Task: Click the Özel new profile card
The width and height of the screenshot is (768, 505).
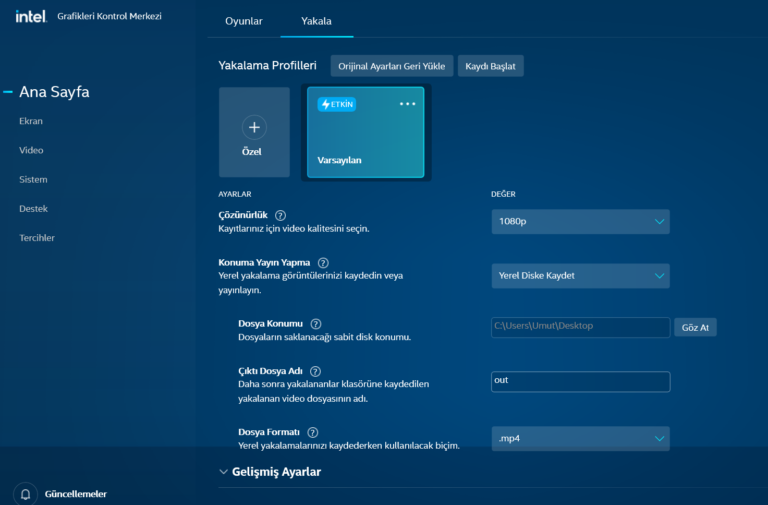Action: coord(254,132)
